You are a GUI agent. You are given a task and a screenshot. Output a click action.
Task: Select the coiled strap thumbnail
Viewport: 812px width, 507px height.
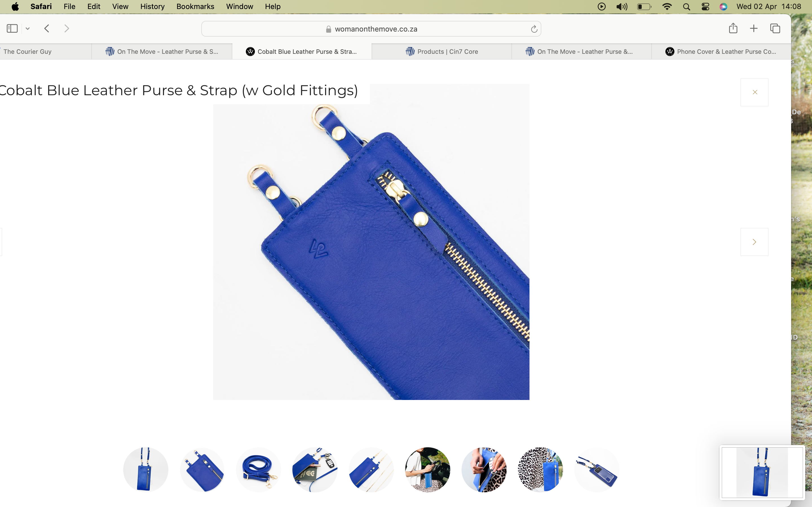258,470
